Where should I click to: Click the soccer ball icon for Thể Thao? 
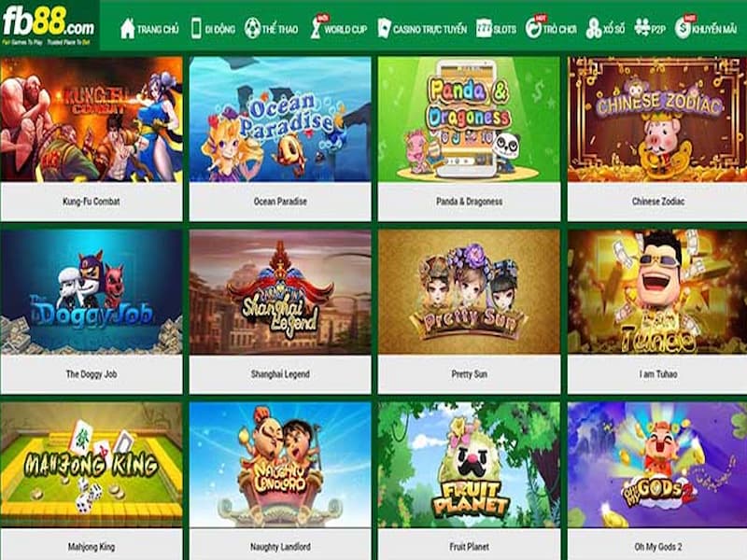point(252,29)
